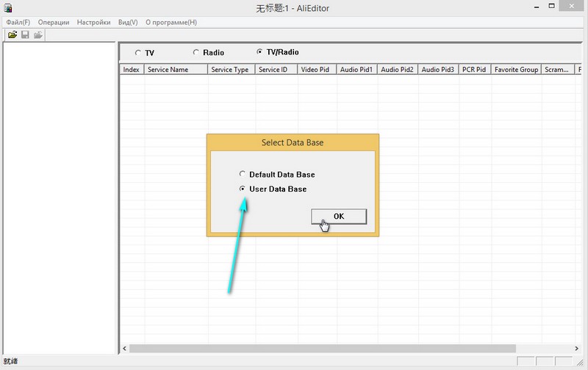The height and width of the screenshot is (370, 588).
Task: Click the Index column header
Action: 132,69
